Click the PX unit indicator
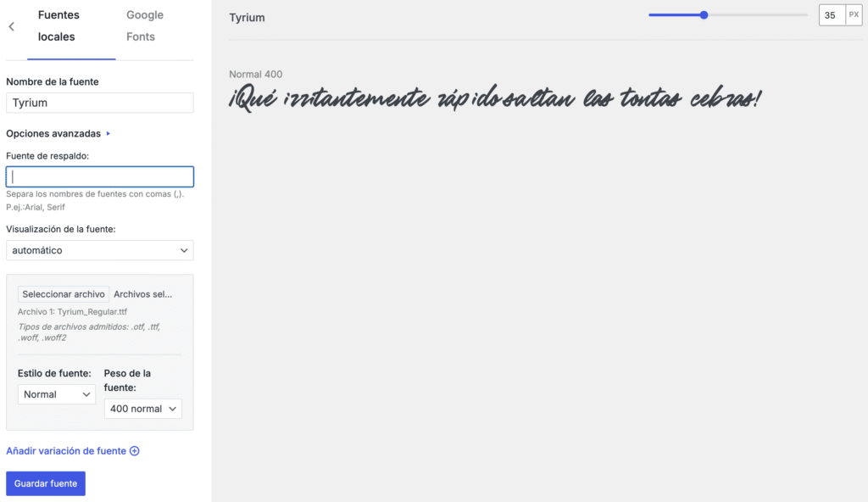The image size is (868, 502). tap(854, 14)
